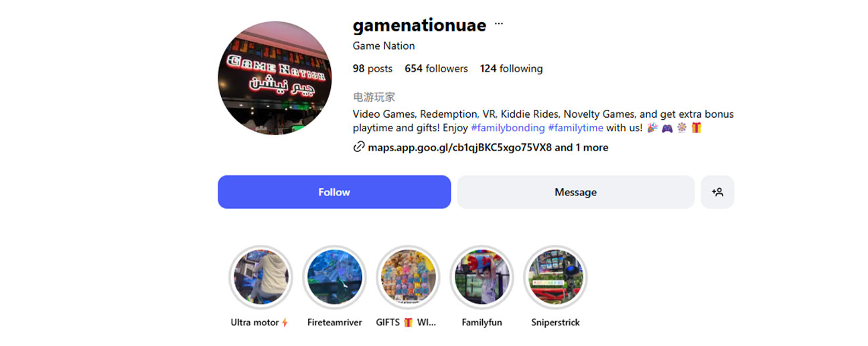The image size is (868, 346).
Task: Follow the gamenationuae account
Action: (x=334, y=192)
